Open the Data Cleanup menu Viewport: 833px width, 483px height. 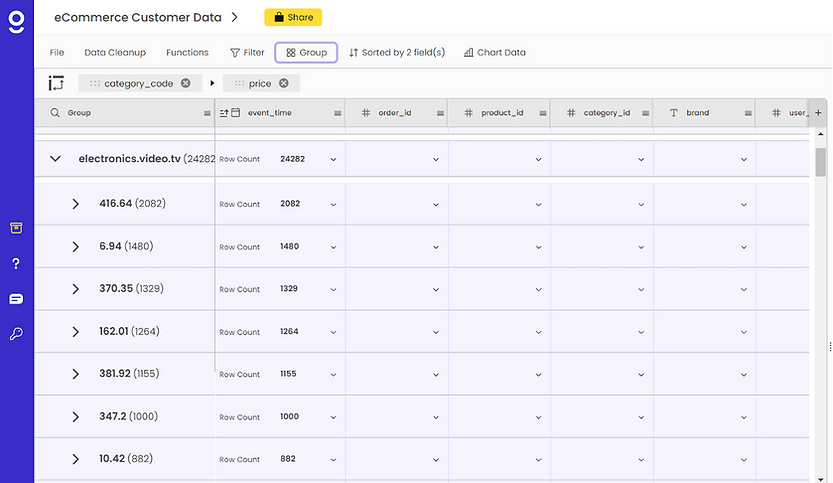pyautogui.click(x=115, y=52)
